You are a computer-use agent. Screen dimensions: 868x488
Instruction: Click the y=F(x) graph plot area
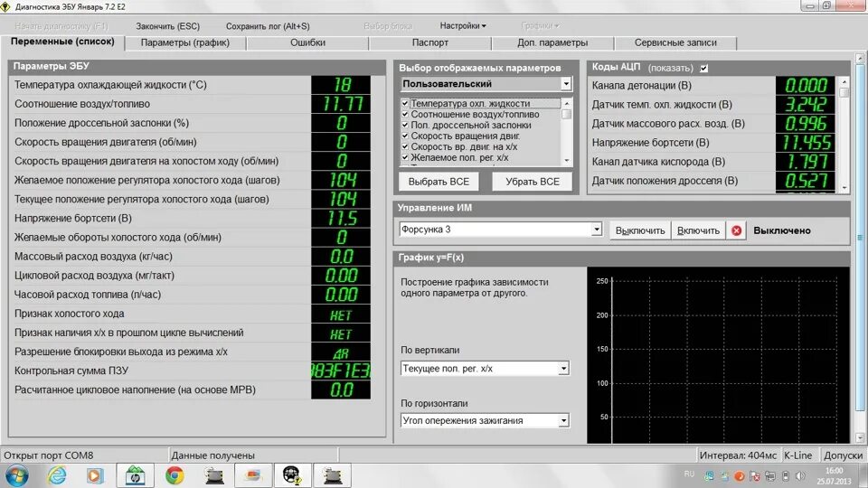[718, 355]
